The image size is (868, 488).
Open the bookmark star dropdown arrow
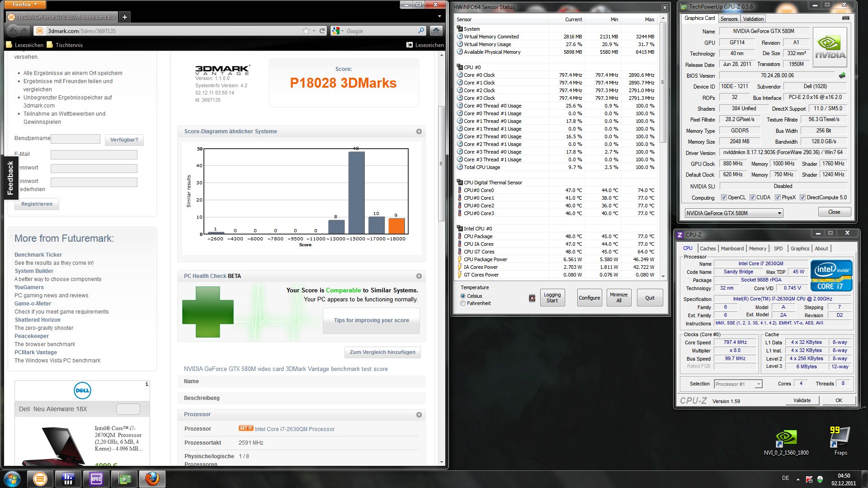(314, 31)
